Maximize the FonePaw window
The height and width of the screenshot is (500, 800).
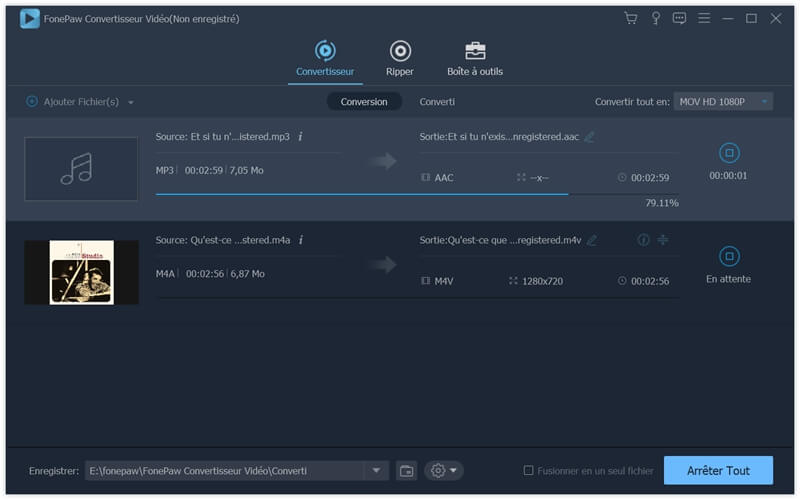click(x=751, y=19)
